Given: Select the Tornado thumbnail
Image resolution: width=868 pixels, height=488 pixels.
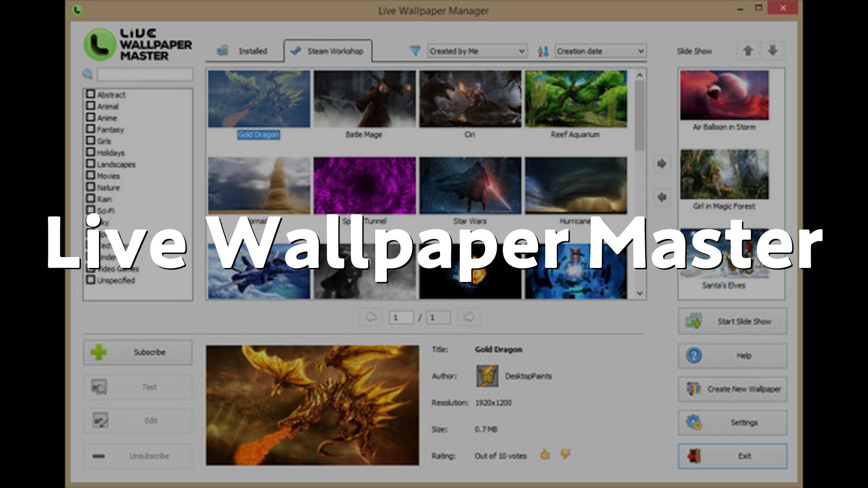Looking at the screenshot, I should coord(259,186).
